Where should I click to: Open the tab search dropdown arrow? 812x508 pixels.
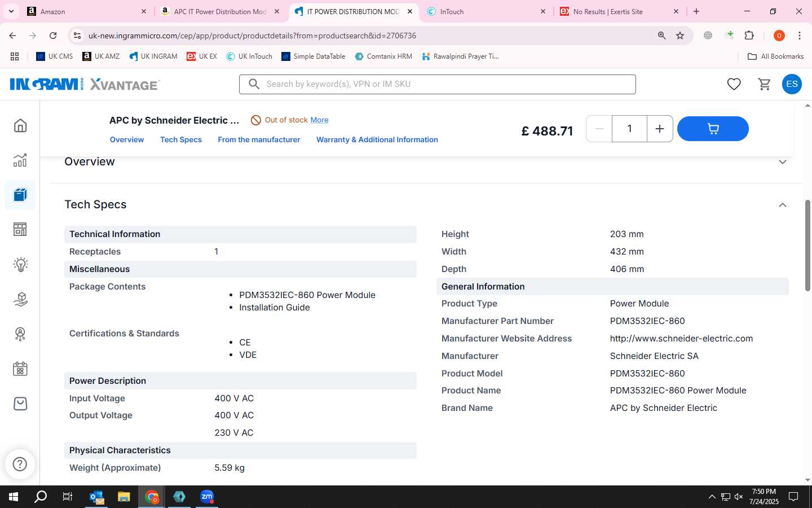pyautogui.click(x=11, y=11)
